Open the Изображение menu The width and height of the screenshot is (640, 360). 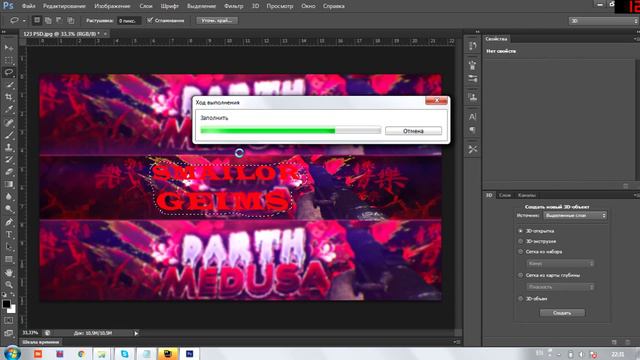(112, 6)
